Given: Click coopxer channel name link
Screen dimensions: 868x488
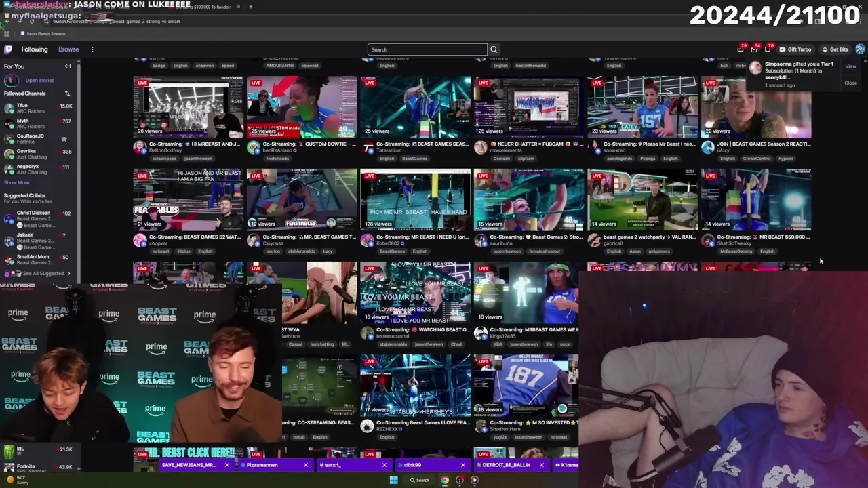Looking at the screenshot, I should click(157, 243).
